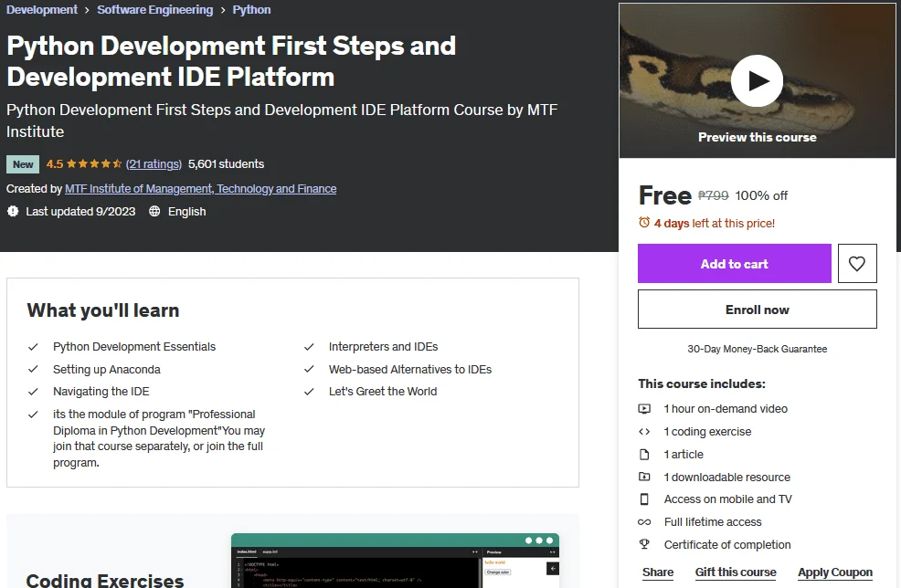Add course to wishlist with heart icon
The width and height of the screenshot is (901, 588).
pyautogui.click(x=857, y=264)
